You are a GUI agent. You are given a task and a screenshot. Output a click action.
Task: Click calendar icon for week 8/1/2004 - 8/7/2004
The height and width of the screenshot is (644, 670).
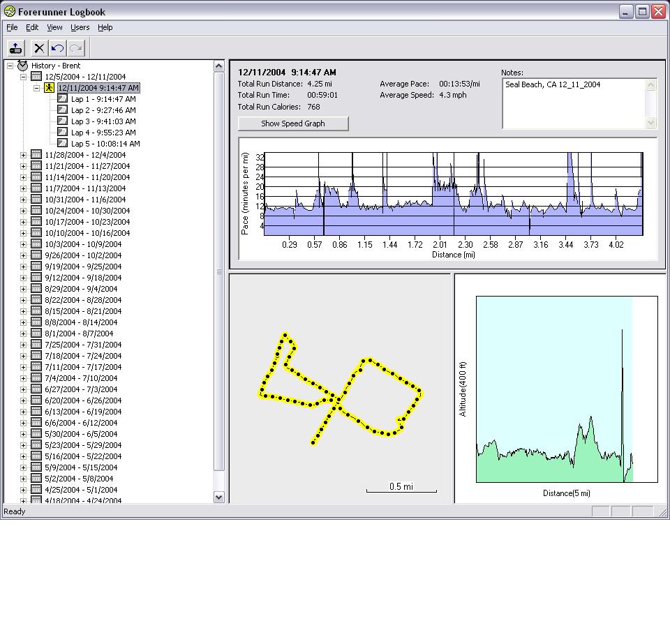coord(36,333)
